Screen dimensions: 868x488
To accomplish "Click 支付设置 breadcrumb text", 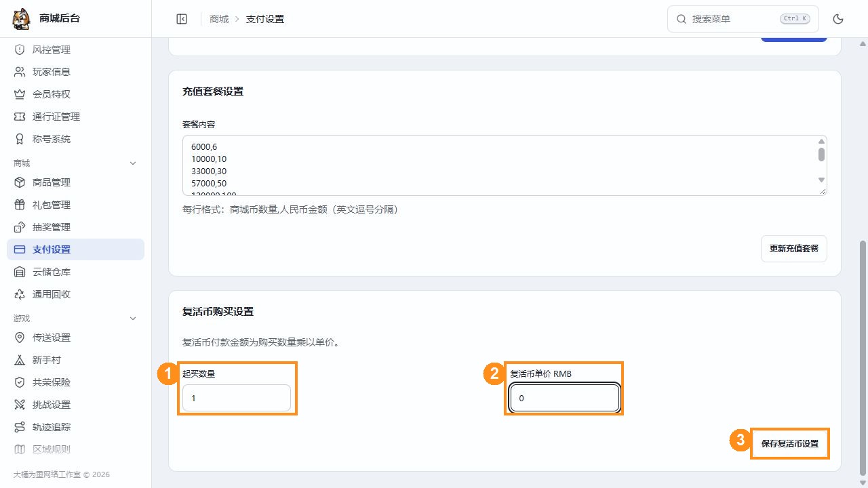I will 265,19.
